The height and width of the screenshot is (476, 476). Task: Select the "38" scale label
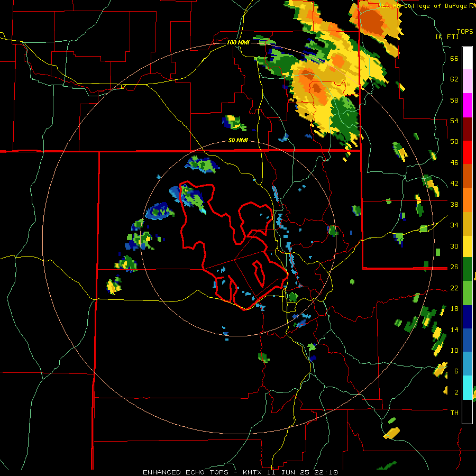pos(454,205)
